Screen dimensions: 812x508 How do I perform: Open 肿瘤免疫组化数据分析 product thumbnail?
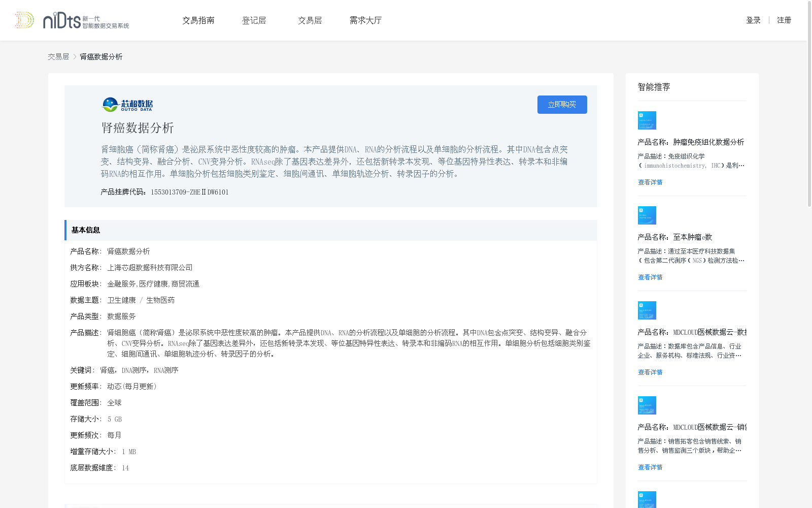coord(647,120)
